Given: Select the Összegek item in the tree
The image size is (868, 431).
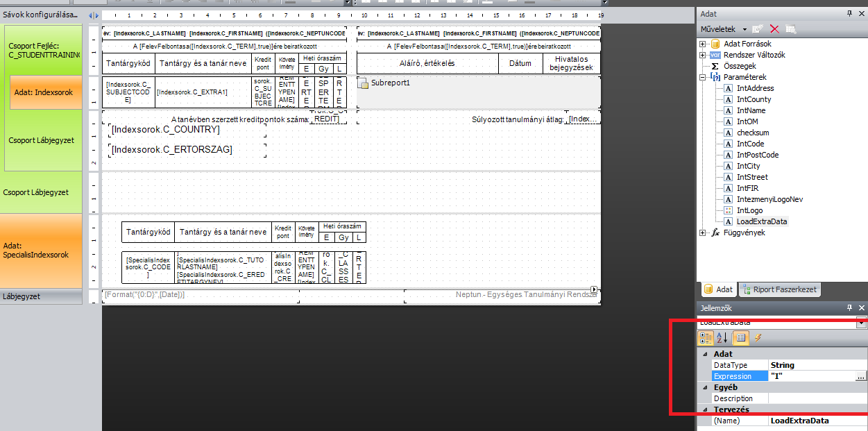Looking at the screenshot, I should 740,66.
